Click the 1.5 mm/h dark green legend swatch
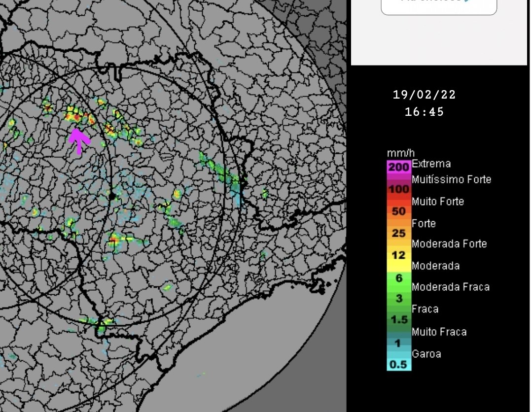Image resolution: width=532 pixels, height=412 pixels. 399,319
